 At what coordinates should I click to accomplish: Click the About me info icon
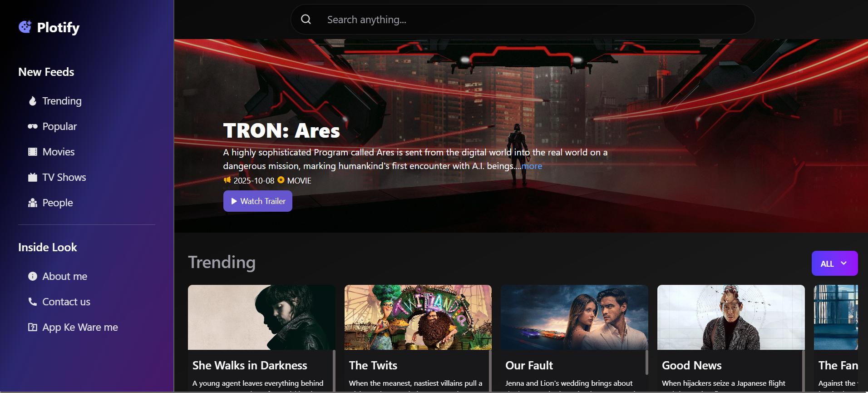pyautogui.click(x=32, y=276)
